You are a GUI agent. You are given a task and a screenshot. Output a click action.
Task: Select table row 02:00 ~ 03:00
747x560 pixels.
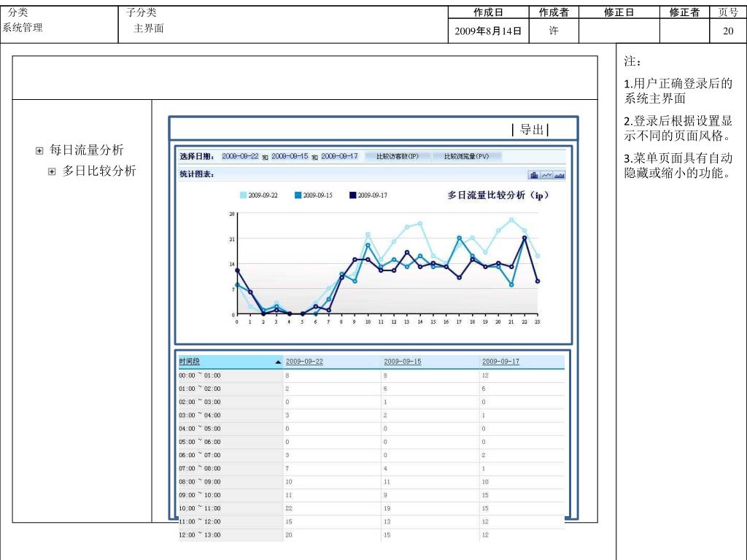pos(371,402)
